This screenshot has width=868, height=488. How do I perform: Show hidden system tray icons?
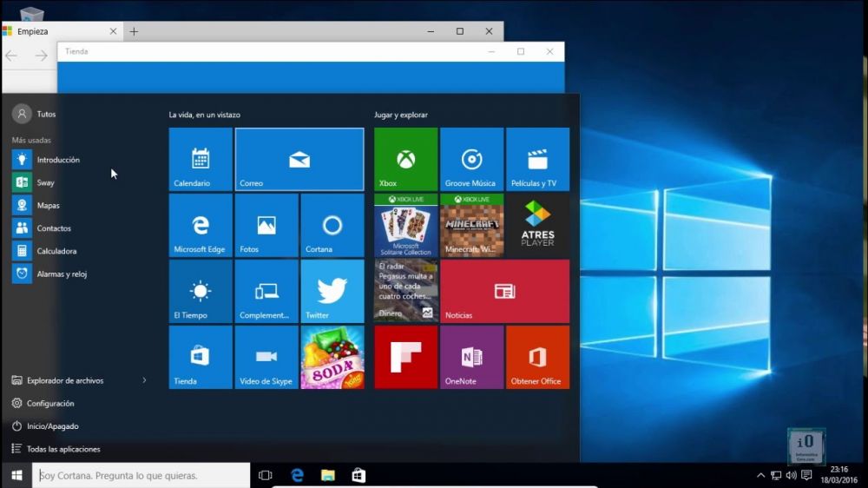tap(760, 475)
